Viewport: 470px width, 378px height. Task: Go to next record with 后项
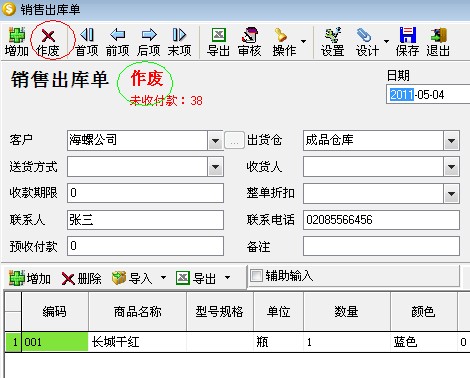coord(148,42)
